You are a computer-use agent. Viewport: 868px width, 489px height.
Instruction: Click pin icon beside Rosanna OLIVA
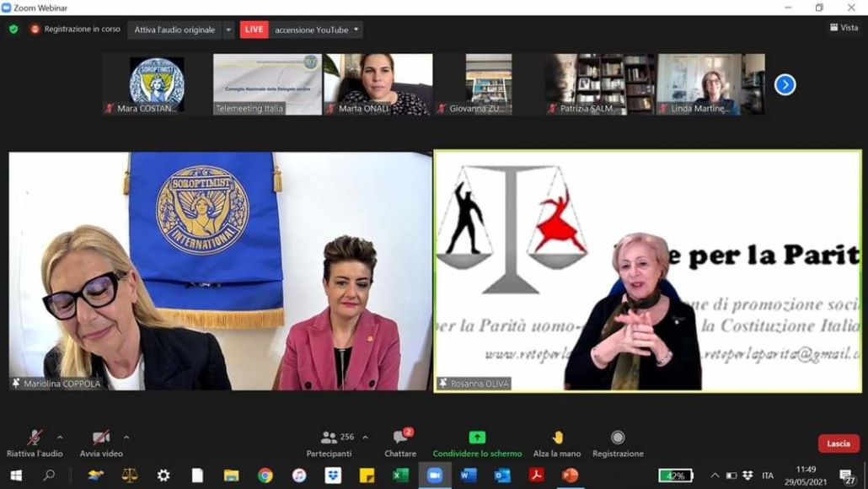443,384
